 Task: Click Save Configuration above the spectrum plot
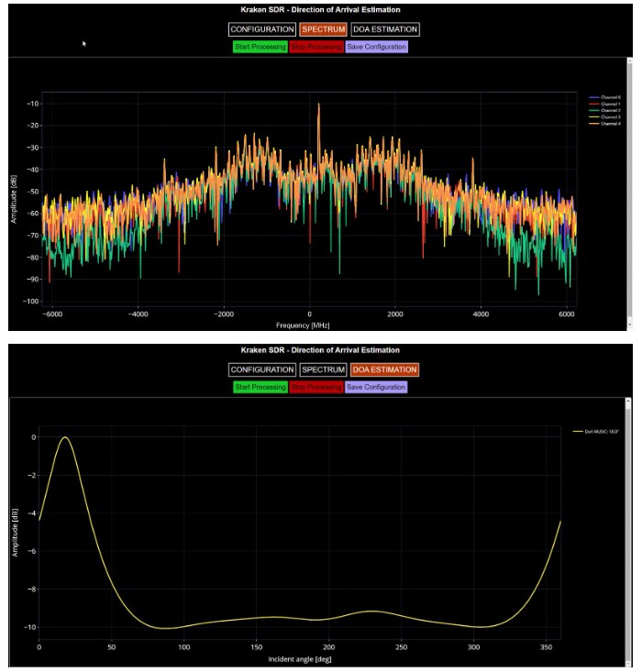[376, 47]
